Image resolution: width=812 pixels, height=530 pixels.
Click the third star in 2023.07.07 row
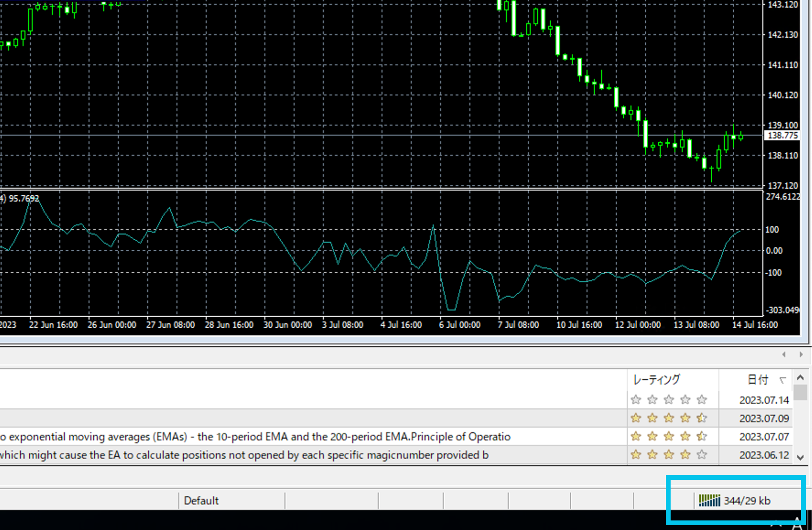669,436
